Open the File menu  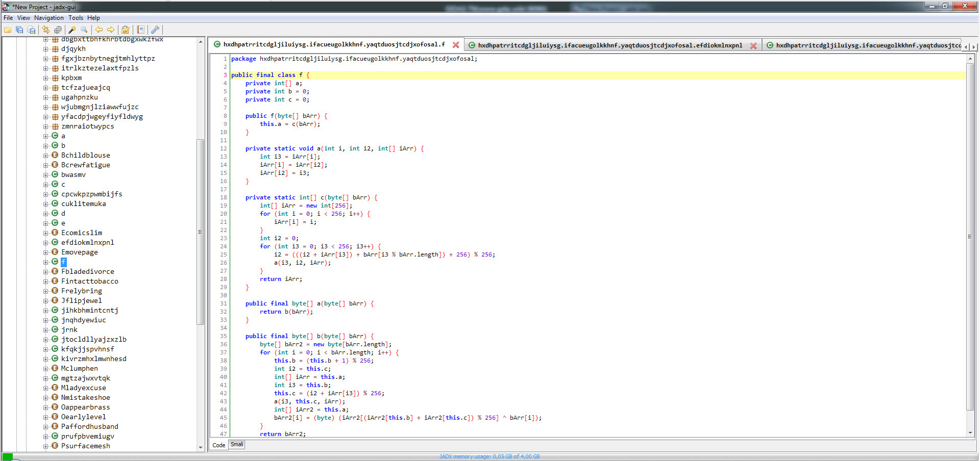click(x=8, y=18)
